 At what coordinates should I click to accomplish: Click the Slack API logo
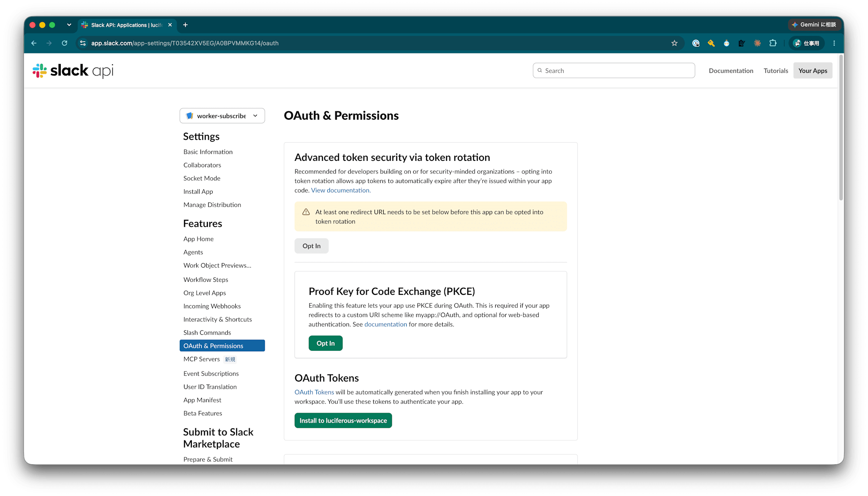point(73,71)
